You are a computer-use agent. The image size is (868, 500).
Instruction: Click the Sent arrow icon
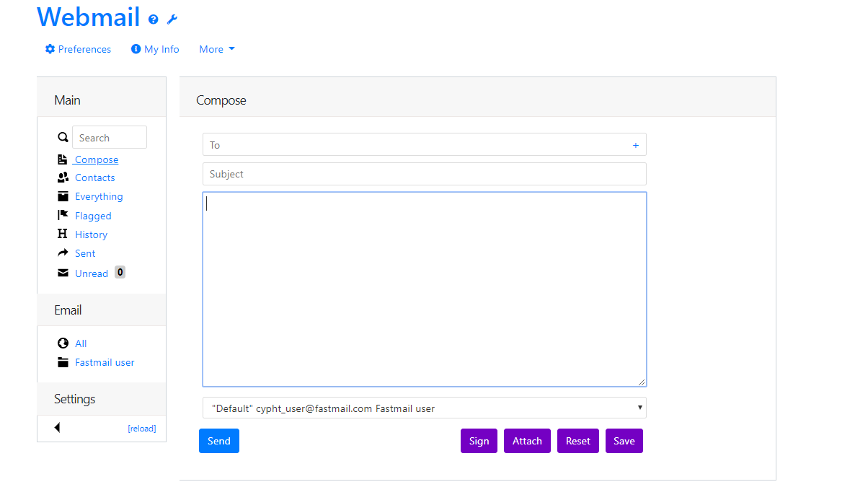(63, 253)
